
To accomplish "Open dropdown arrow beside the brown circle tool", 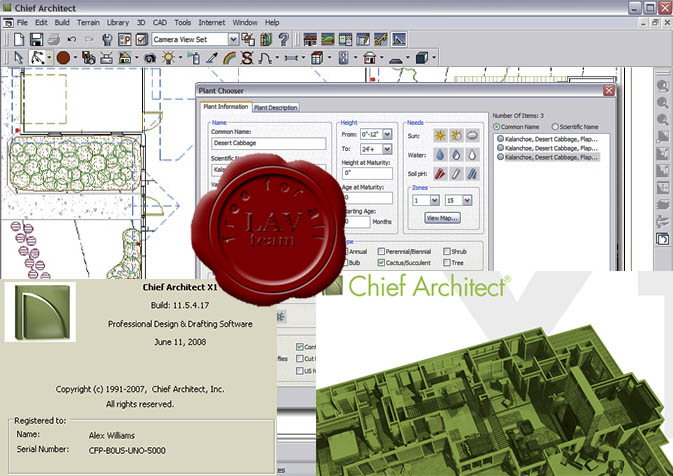I will point(75,58).
